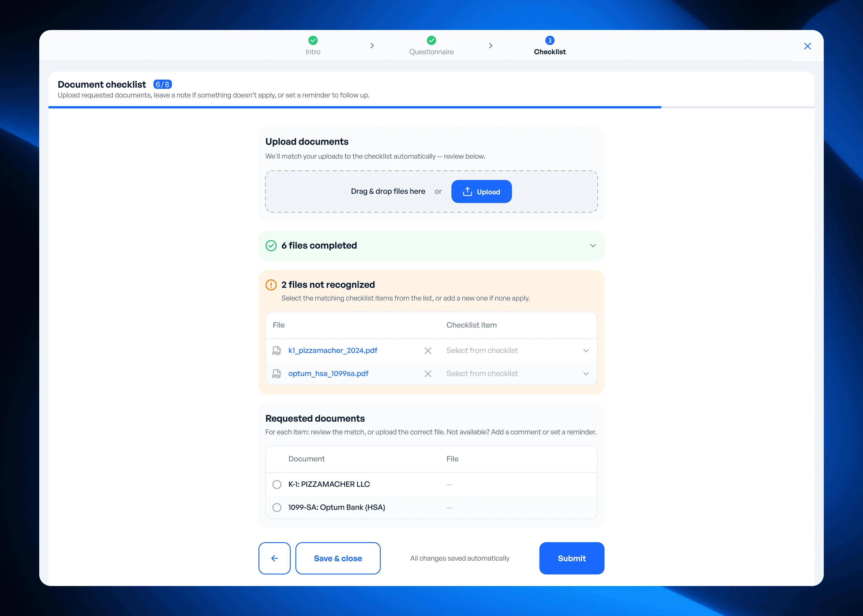Click the drag & drop files area
This screenshot has width=863, height=616.
(x=431, y=191)
